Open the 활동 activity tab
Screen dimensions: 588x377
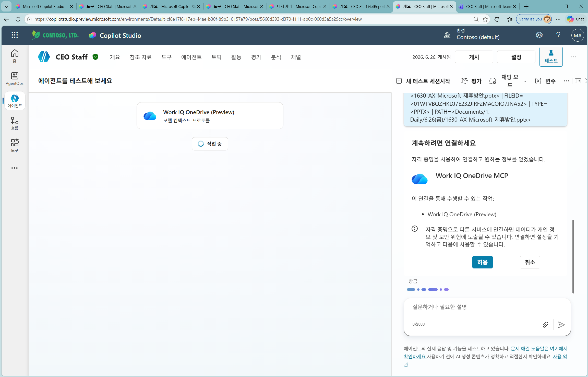point(236,57)
